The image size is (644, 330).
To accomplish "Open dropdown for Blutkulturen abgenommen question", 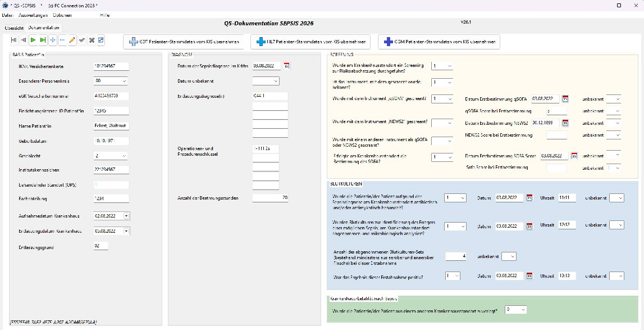I will [x=463, y=226].
